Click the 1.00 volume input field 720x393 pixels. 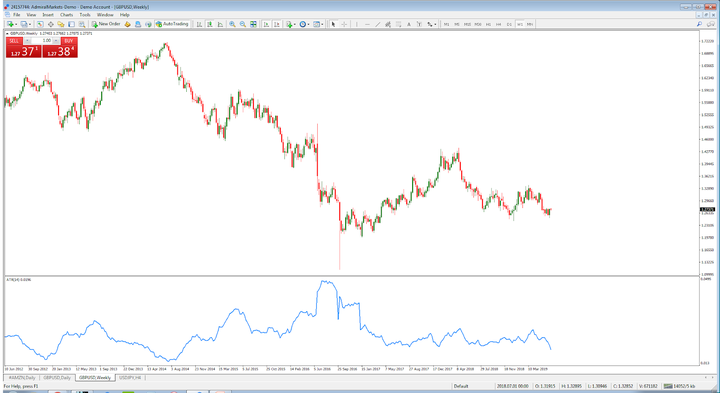(x=42, y=41)
